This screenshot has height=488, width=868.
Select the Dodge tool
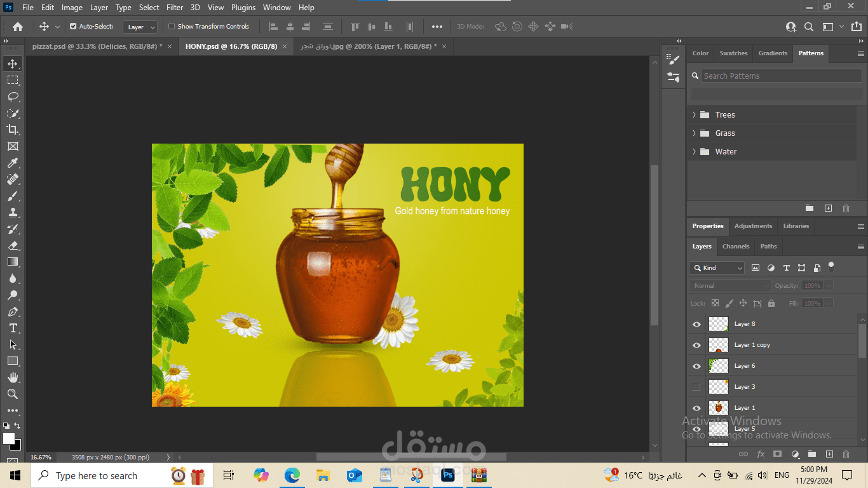[x=13, y=295]
